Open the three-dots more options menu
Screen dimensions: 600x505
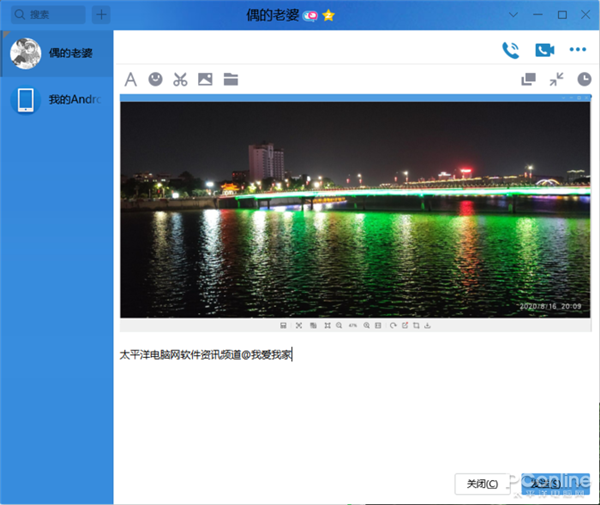pyautogui.click(x=578, y=49)
